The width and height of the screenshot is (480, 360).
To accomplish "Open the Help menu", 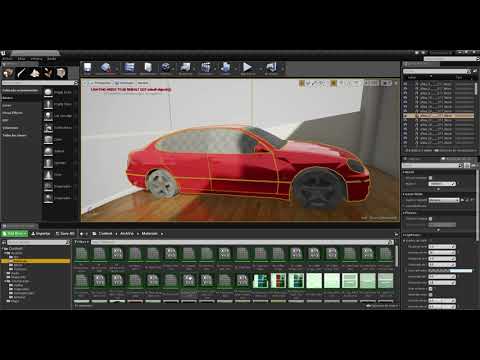I will click(52, 59).
